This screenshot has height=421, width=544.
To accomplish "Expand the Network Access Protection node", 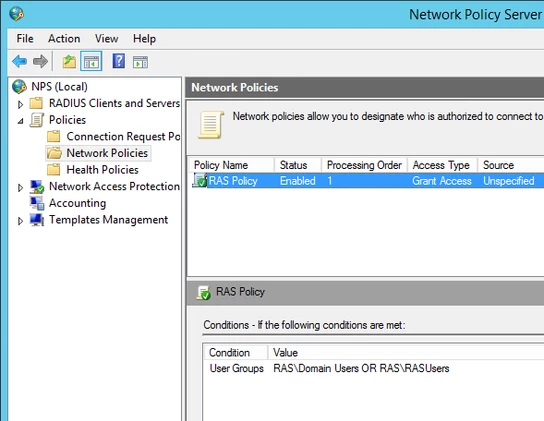I will [x=20, y=187].
